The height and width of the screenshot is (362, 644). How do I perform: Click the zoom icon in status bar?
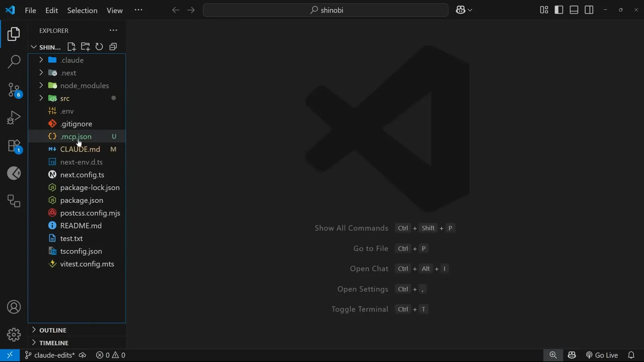click(x=553, y=355)
